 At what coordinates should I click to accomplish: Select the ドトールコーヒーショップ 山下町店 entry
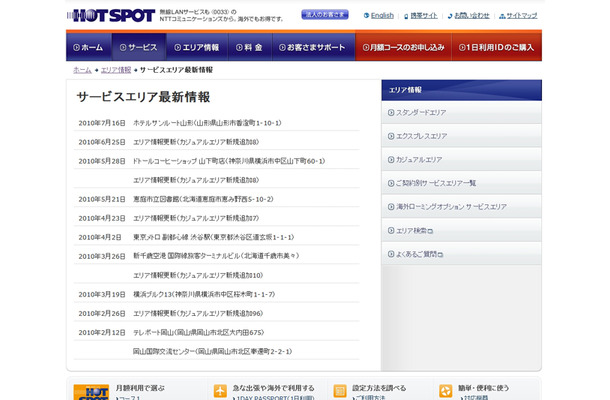229,161
